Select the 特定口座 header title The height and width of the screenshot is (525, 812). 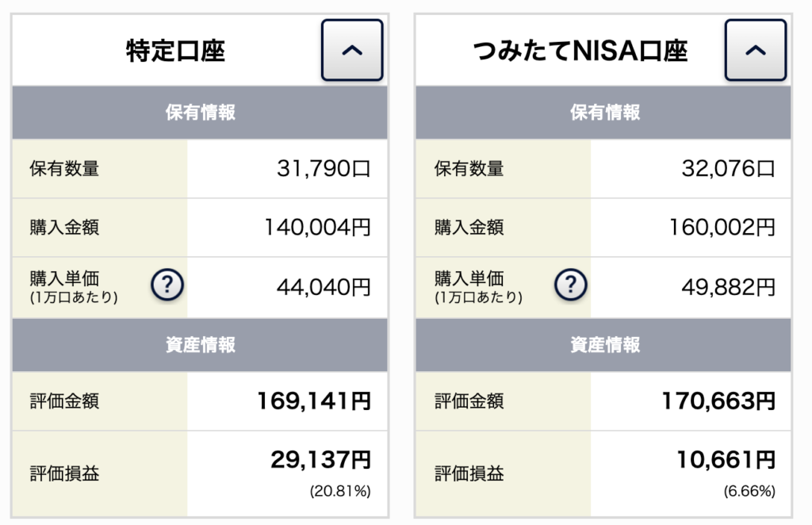coord(175,51)
